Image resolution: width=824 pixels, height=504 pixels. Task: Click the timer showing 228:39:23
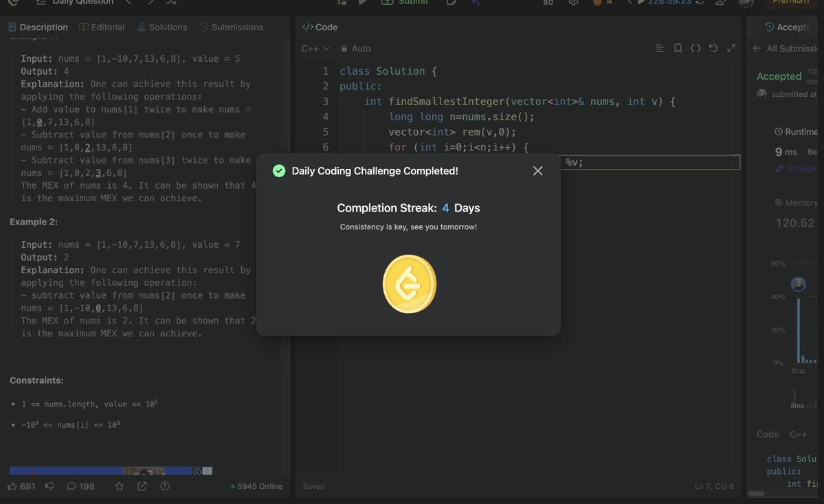click(x=669, y=3)
